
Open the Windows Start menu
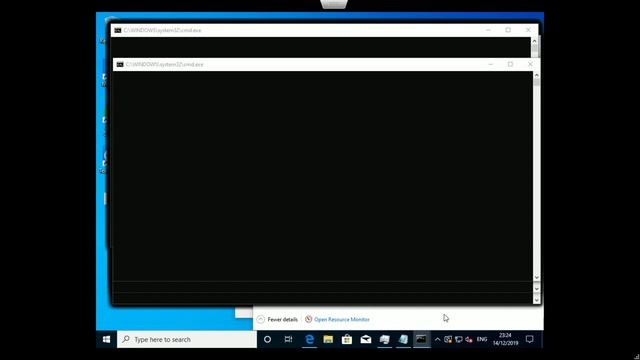(107, 339)
